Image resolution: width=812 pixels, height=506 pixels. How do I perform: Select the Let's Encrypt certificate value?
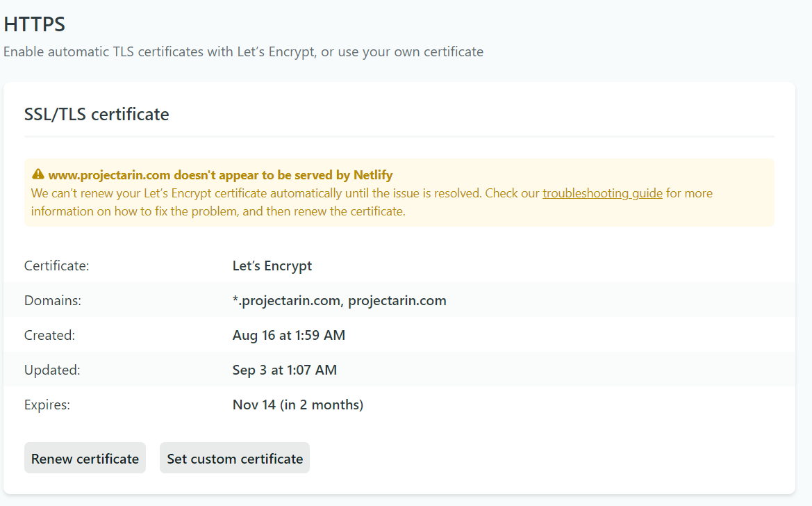coord(272,266)
